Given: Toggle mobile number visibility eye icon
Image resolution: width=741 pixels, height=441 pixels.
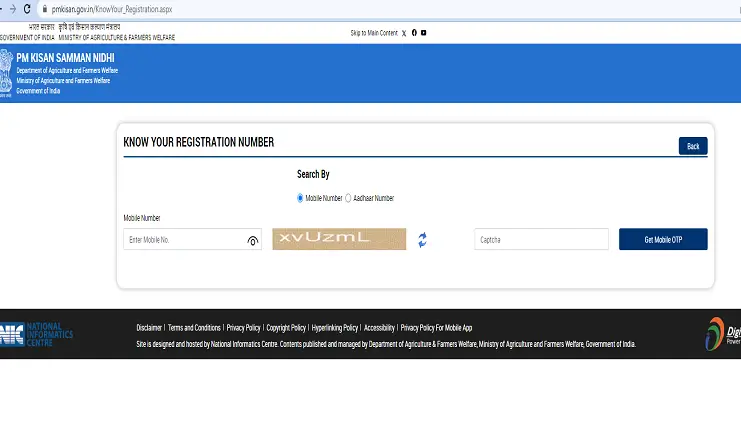Looking at the screenshot, I should point(253,241).
